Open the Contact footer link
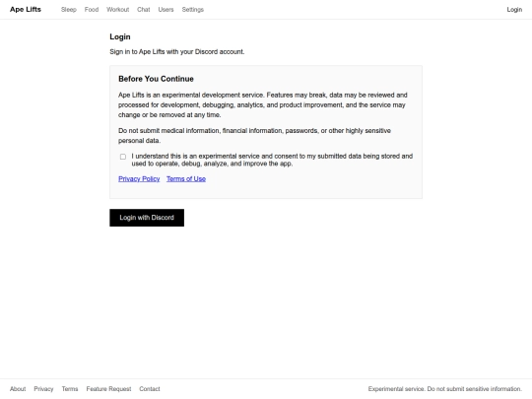 point(150,389)
